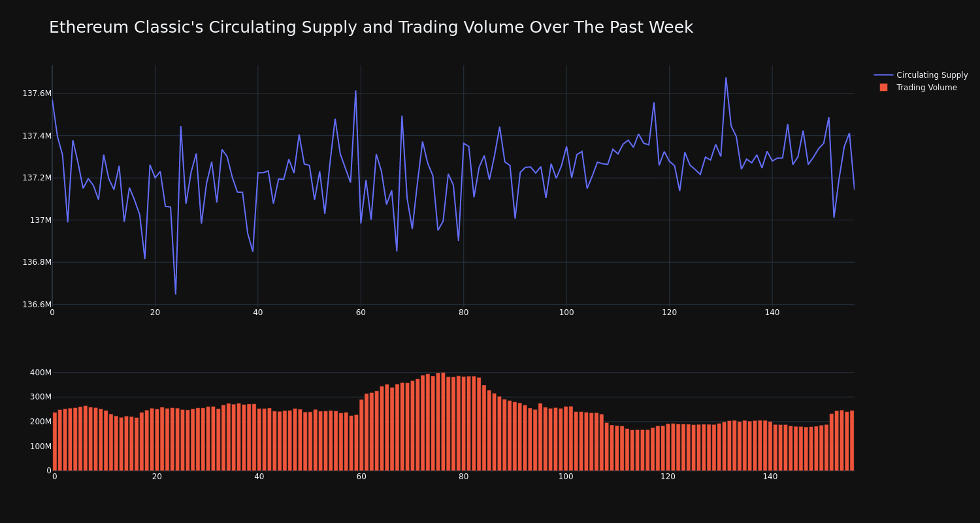Click the 137M y-axis label
The height and width of the screenshot is (523, 980).
[x=41, y=220]
